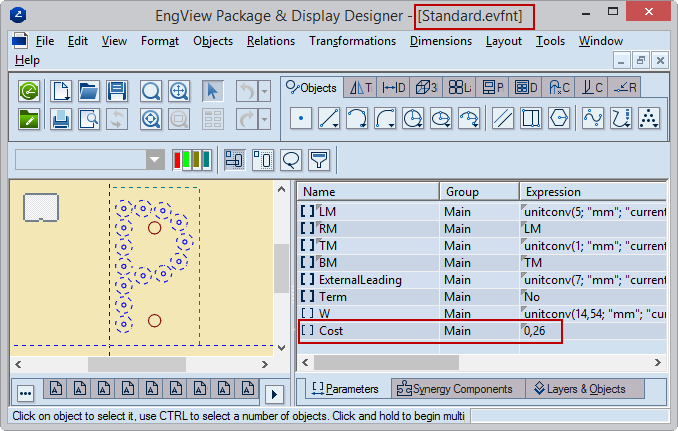Screen dimensions: 678x431
Task: Expand the empty combo box in toolbar
Action: click(x=155, y=160)
